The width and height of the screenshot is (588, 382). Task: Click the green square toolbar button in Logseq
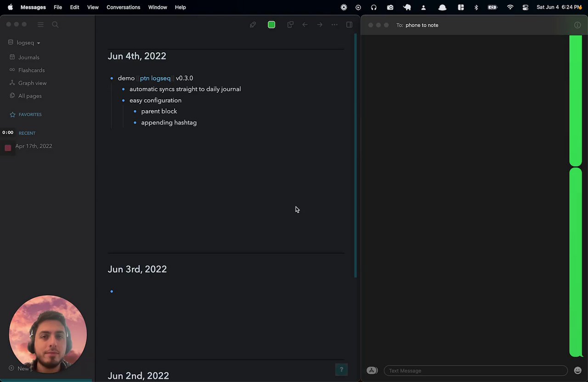pos(271,25)
